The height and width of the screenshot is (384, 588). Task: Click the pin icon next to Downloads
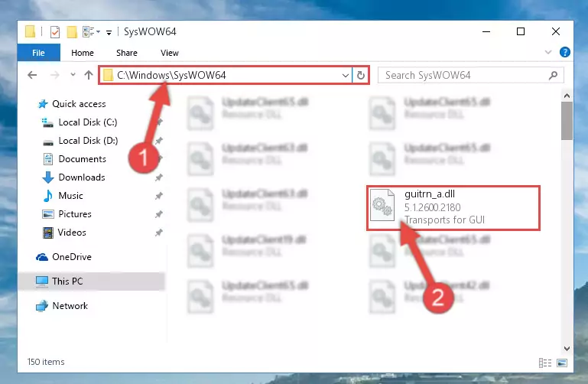pos(159,177)
